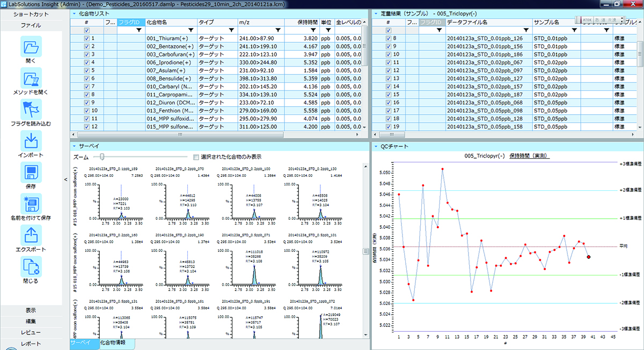Click the インポート import icon
The image size is (644, 350).
31,141
